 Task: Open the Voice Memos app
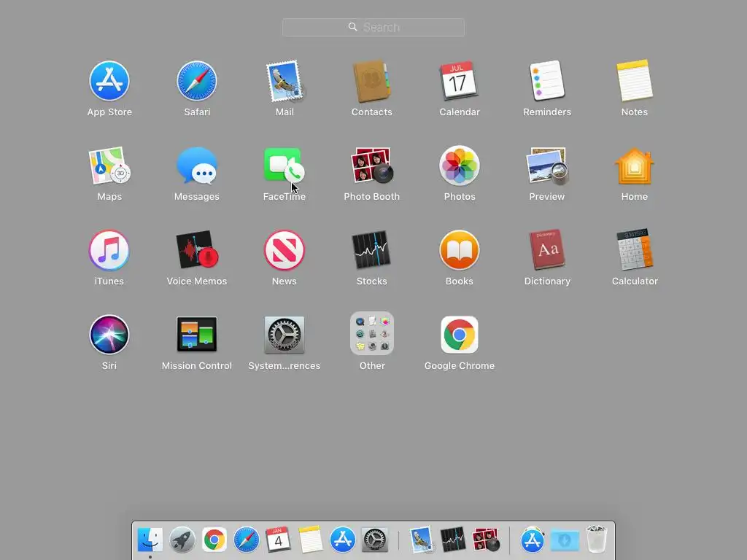(197, 251)
